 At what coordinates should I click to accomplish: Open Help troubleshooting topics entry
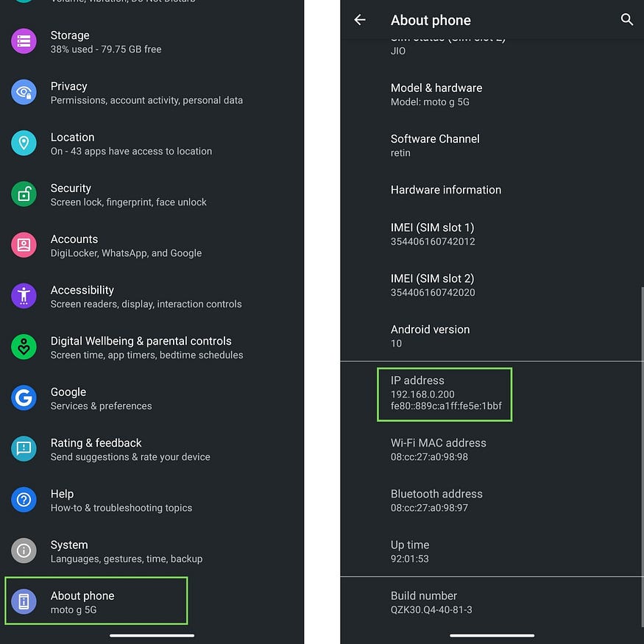click(152, 500)
